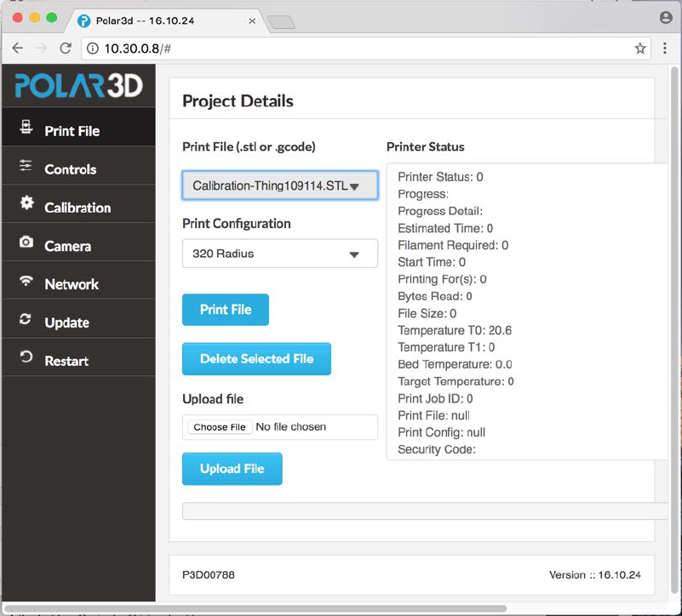
Task: Open the browser three-dot menu
Action: [x=665, y=48]
